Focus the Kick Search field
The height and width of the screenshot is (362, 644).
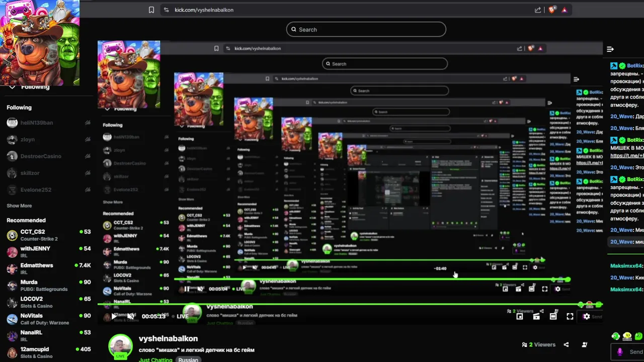coord(366,29)
